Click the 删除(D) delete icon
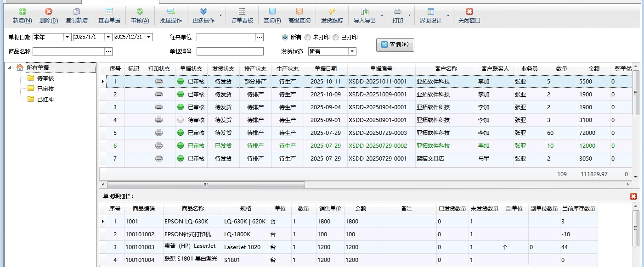Screen dimensions: 644x267 coord(49,12)
